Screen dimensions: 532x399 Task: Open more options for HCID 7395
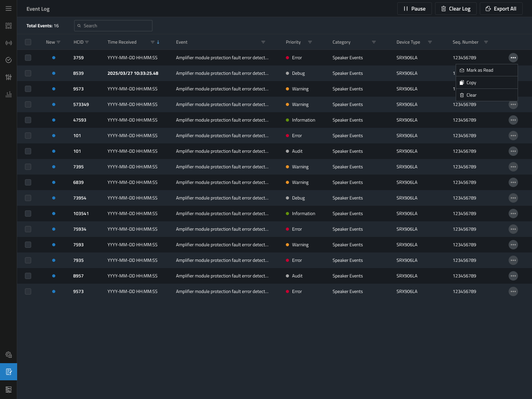513,167
